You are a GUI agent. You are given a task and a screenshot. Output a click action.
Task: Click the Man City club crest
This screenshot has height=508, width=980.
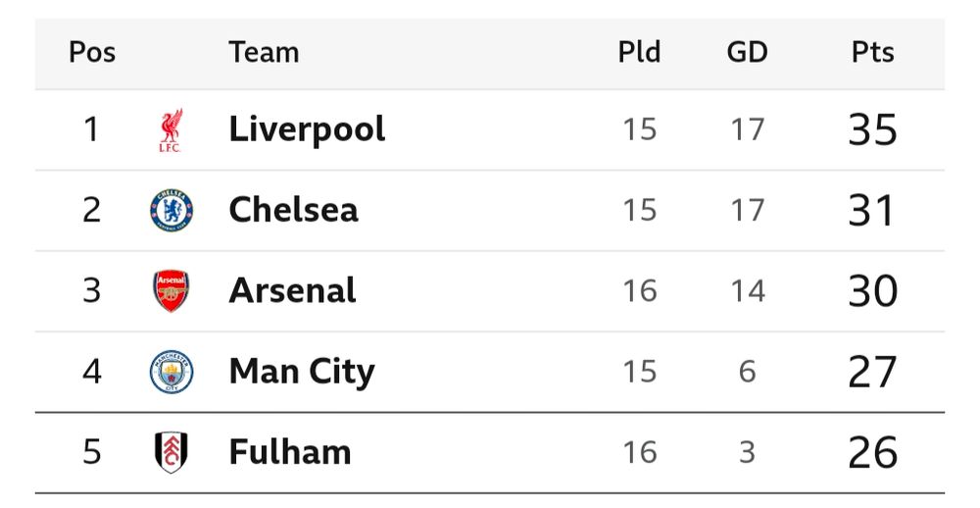coord(171,372)
